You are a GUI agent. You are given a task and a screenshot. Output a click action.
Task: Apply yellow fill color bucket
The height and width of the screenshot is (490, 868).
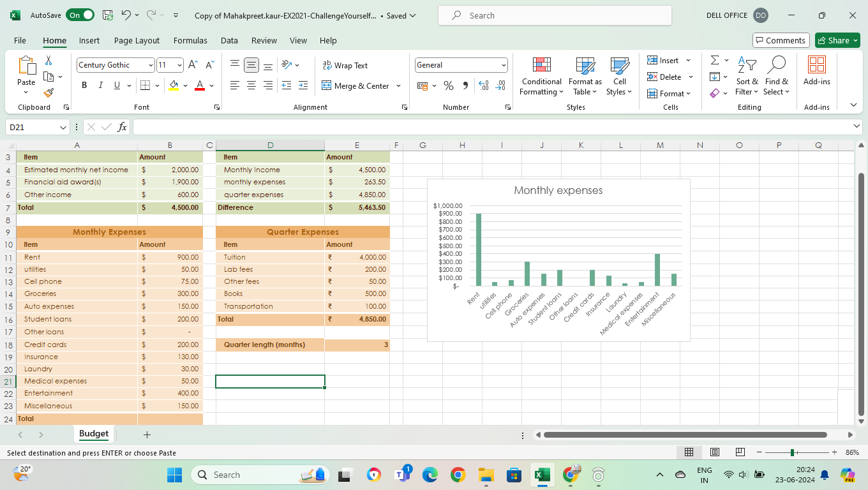click(x=174, y=85)
